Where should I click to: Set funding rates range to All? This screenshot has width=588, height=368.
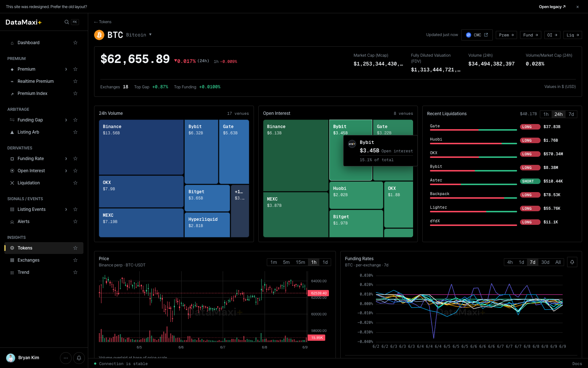coord(558,262)
